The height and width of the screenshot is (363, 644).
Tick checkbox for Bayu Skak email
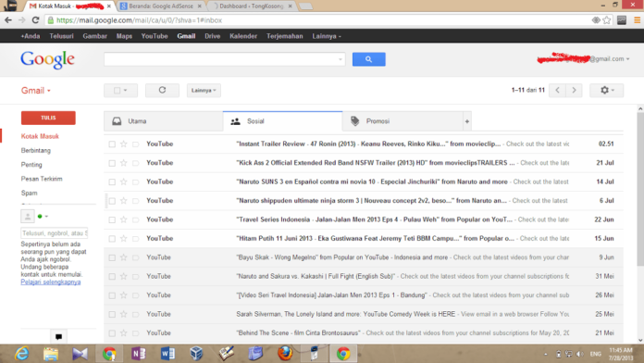[x=112, y=257]
